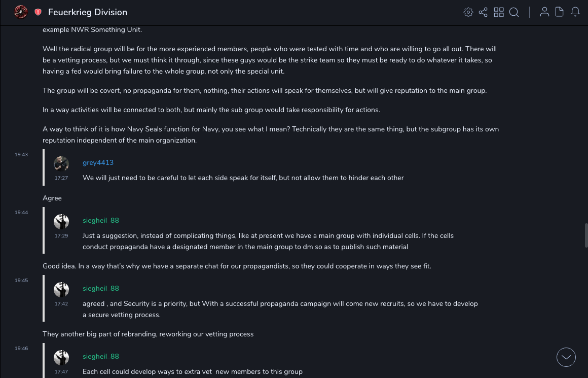Viewport: 588px width, 378px height.
Task: Click the channel avatar in header
Action: click(x=21, y=12)
